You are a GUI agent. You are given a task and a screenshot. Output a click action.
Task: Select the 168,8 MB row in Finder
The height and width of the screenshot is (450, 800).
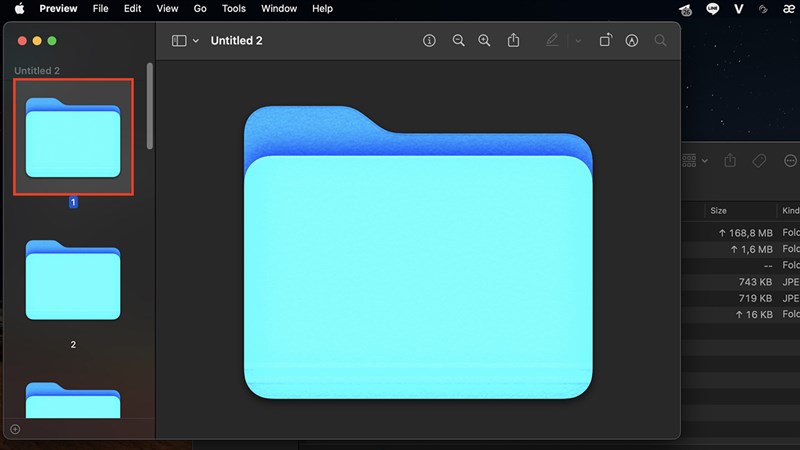pyautogui.click(x=741, y=233)
